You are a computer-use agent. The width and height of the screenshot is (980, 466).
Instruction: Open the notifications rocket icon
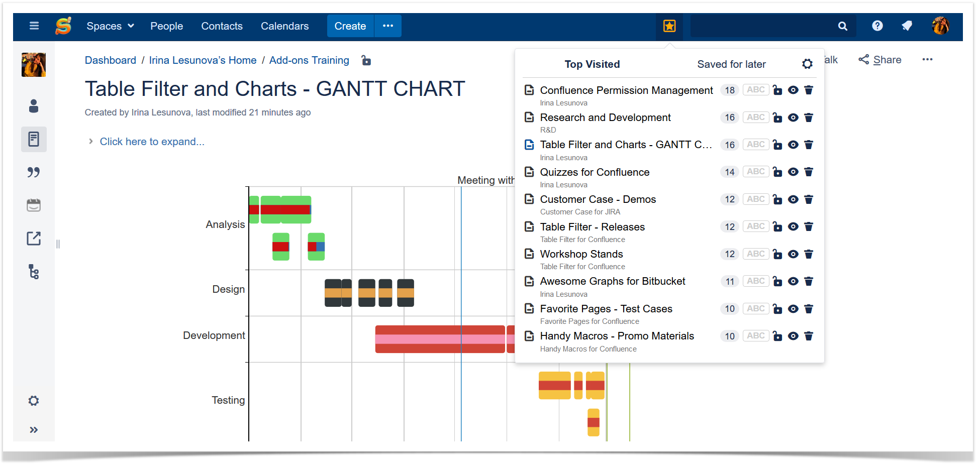(907, 26)
